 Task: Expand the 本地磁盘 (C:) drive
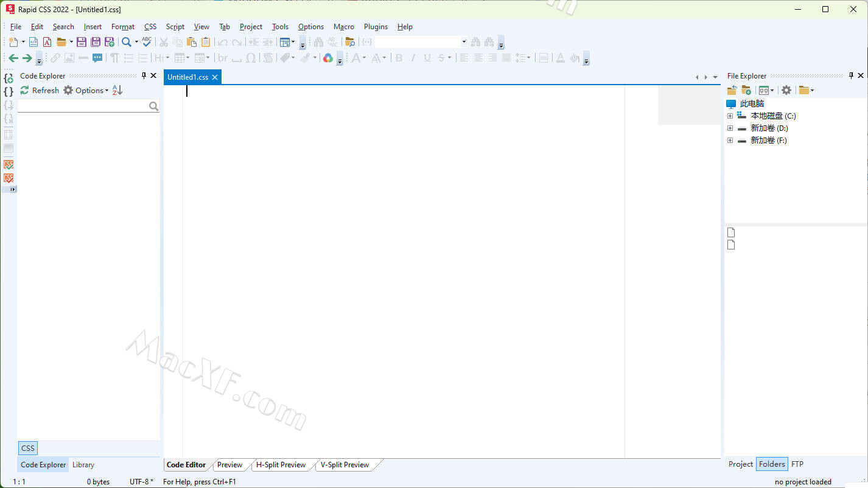point(730,116)
